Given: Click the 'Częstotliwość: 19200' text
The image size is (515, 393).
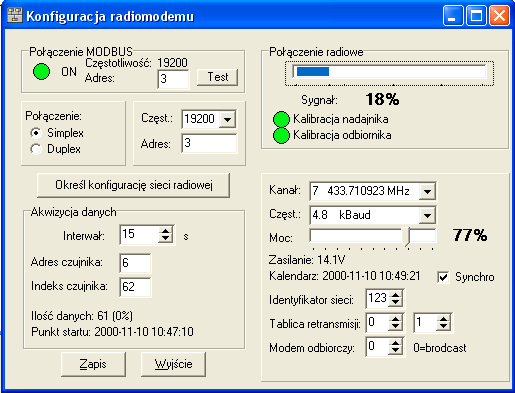Looking at the screenshot, I should click(x=137, y=63).
